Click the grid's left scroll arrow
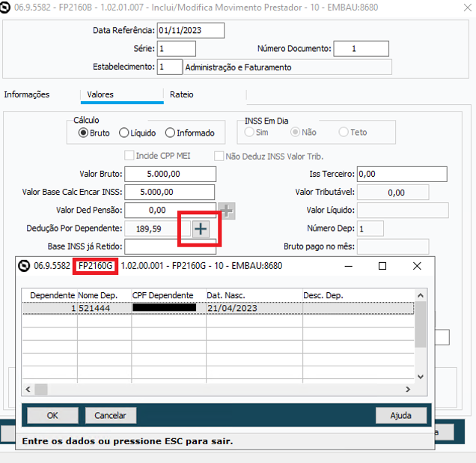Viewport: 476px width, 463px height. [x=28, y=389]
